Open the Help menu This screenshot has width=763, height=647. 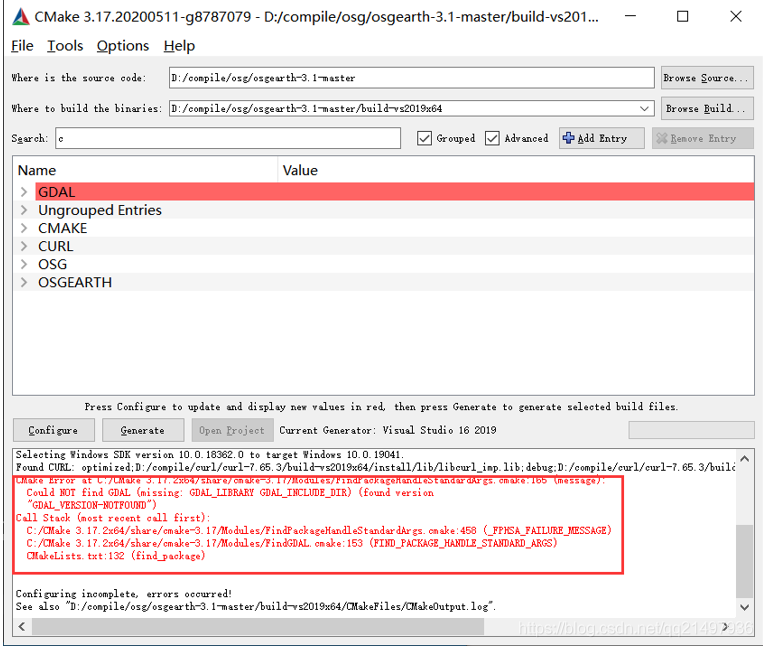179,46
